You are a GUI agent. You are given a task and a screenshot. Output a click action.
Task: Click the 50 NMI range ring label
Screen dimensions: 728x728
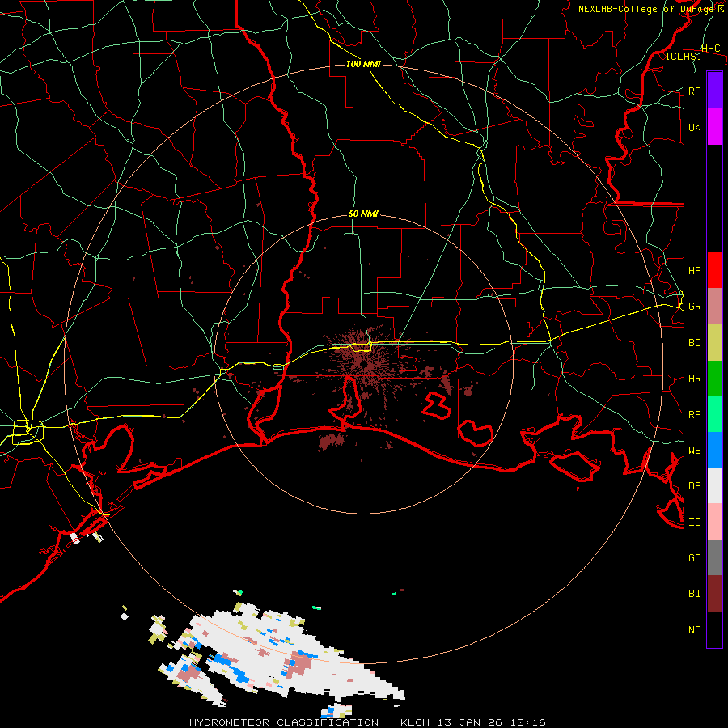pos(363,214)
